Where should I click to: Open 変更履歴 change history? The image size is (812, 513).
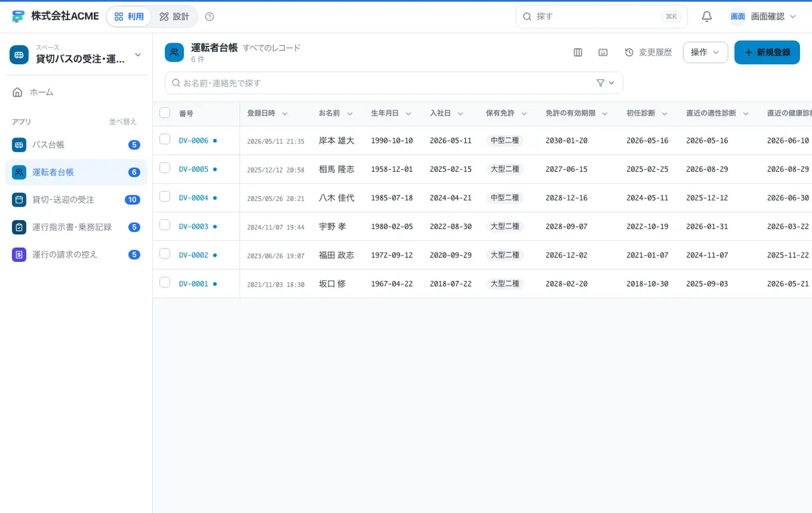tap(648, 53)
